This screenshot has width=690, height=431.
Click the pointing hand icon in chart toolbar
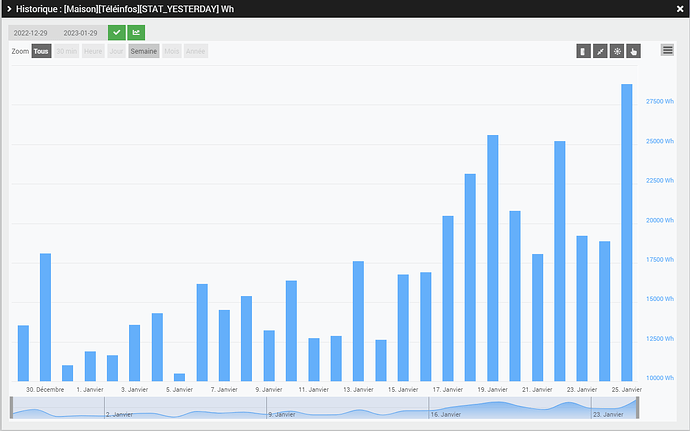click(x=634, y=51)
